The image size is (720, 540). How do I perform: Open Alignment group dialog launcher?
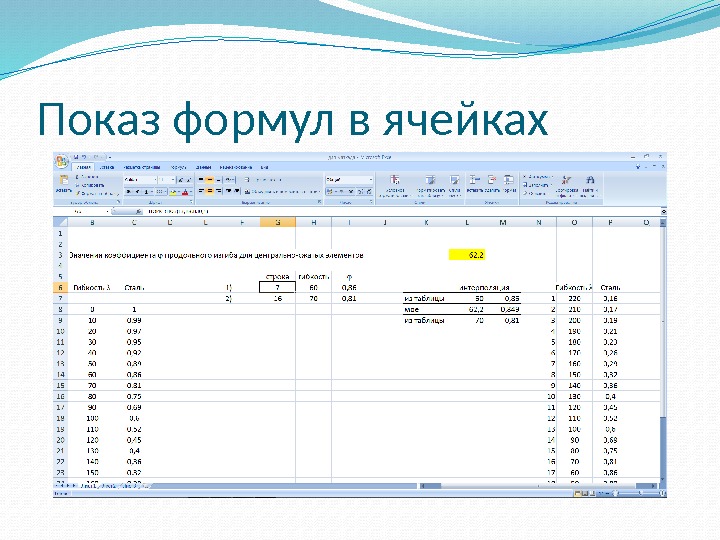(319, 202)
